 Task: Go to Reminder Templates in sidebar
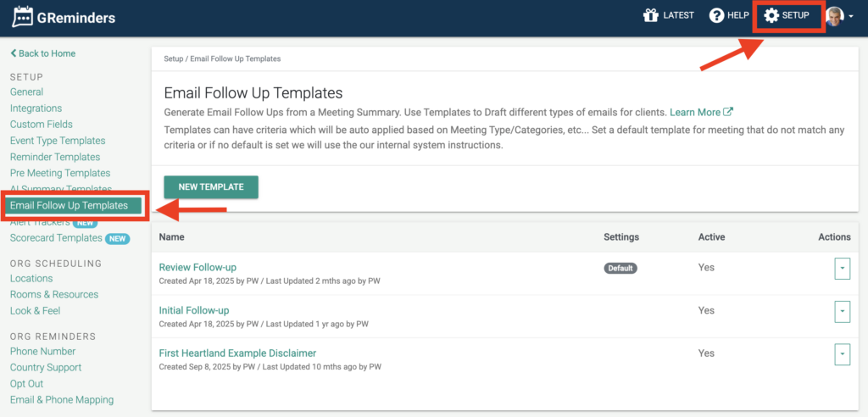55,157
